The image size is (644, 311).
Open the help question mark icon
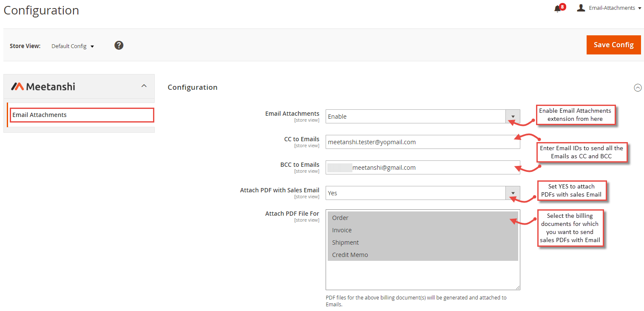point(119,45)
